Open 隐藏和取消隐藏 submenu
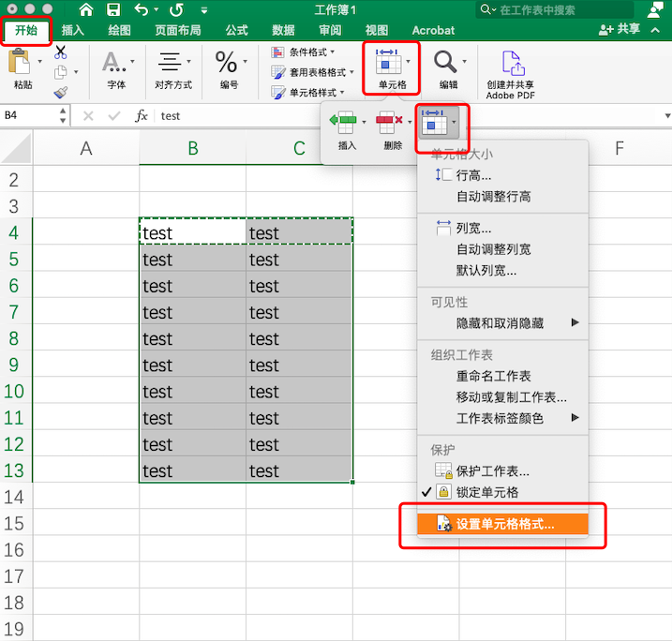Image resolution: width=672 pixels, height=641 pixels. click(x=502, y=322)
